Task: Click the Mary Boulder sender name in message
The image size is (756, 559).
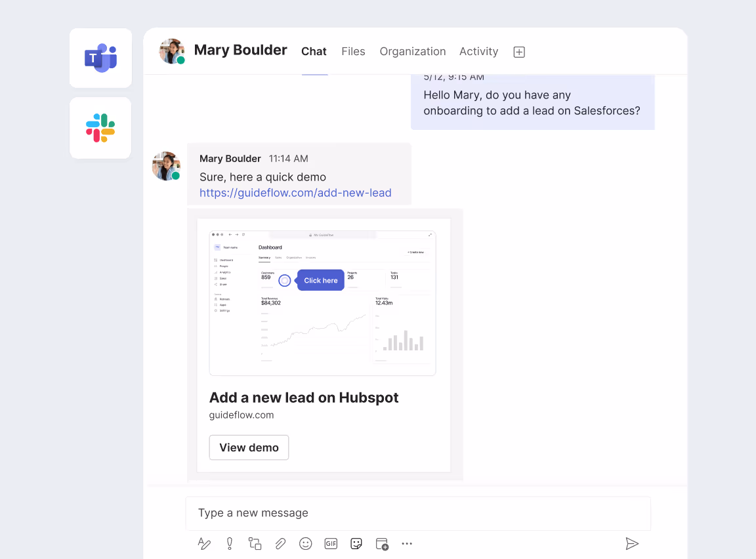Action: pos(230,159)
